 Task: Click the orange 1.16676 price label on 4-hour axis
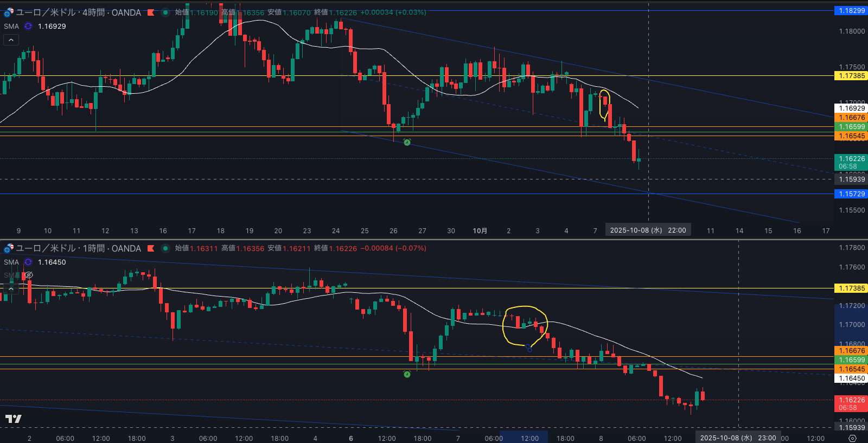click(x=852, y=118)
